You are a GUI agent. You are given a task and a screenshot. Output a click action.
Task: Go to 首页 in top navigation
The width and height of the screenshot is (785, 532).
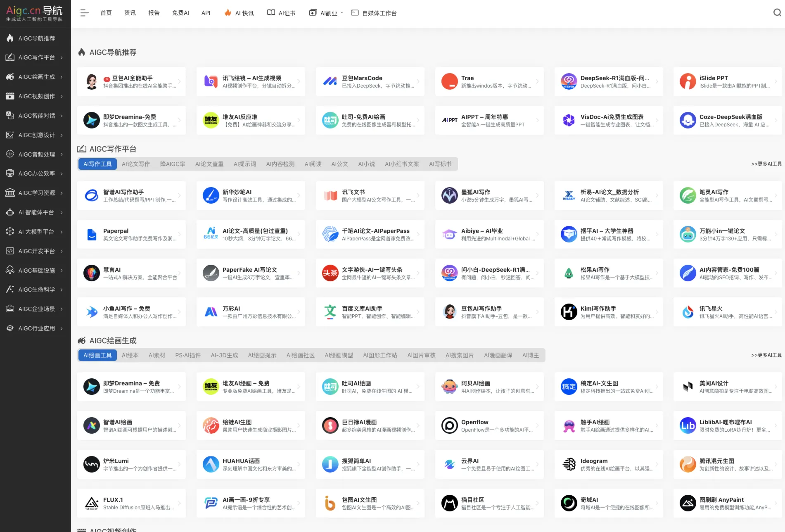pos(106,13)
